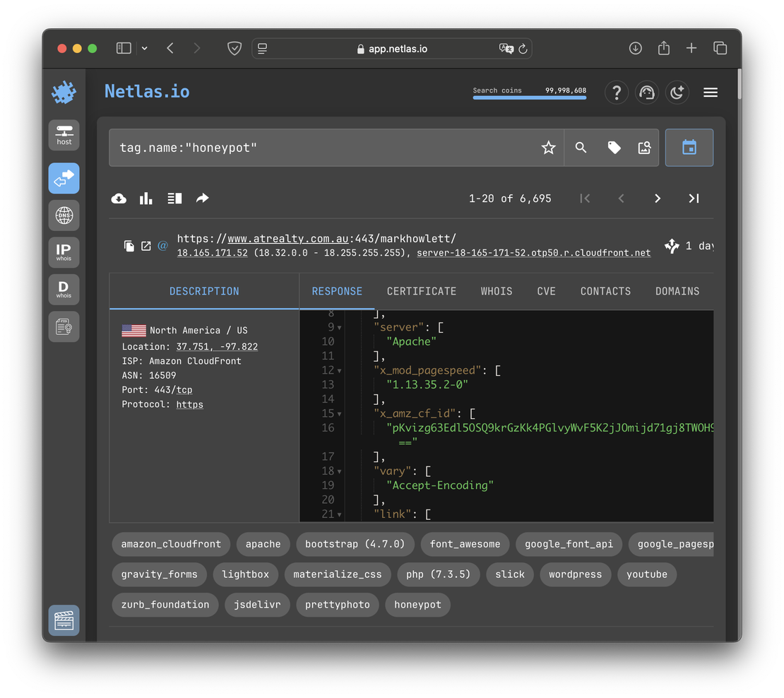The image size is (784, 698).
Task: Toggle the calendar date filter button
Action: pyautogui.click(x=689, y=148)
